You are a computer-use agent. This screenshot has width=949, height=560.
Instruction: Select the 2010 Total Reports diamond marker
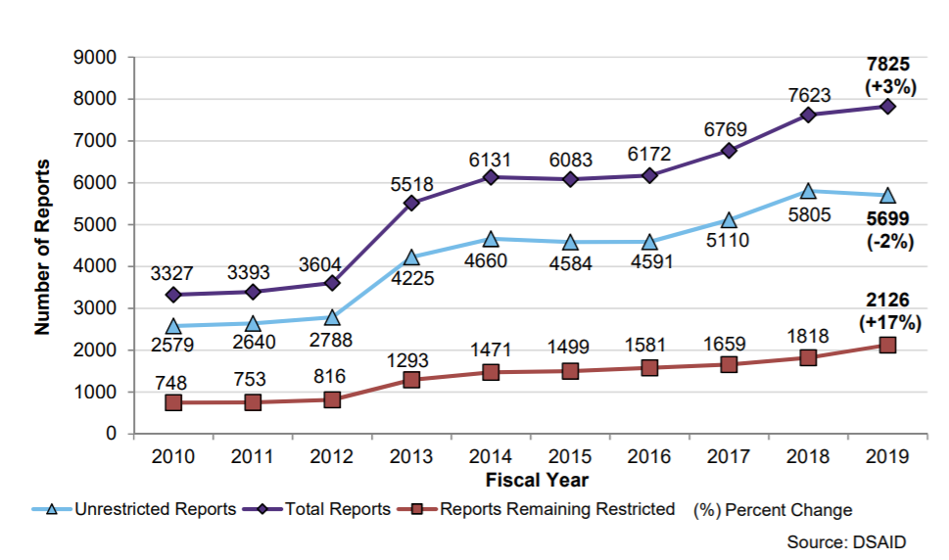tap(173, 295)
